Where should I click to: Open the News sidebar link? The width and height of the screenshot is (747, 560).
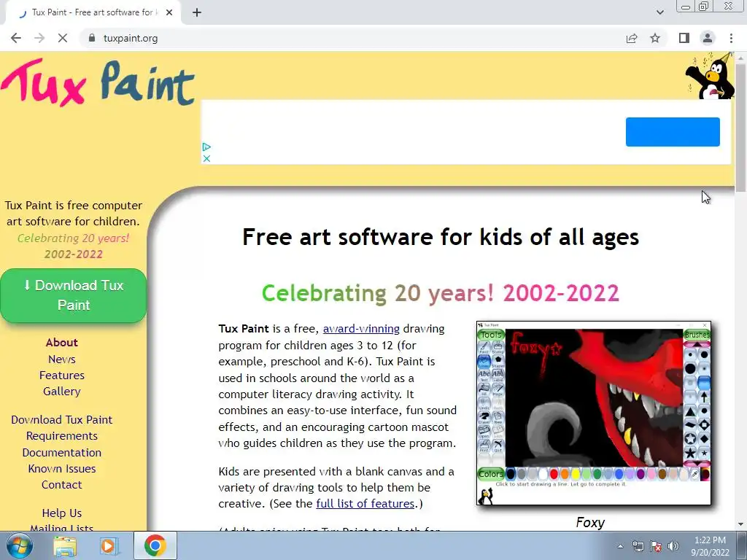click(62, 359)
